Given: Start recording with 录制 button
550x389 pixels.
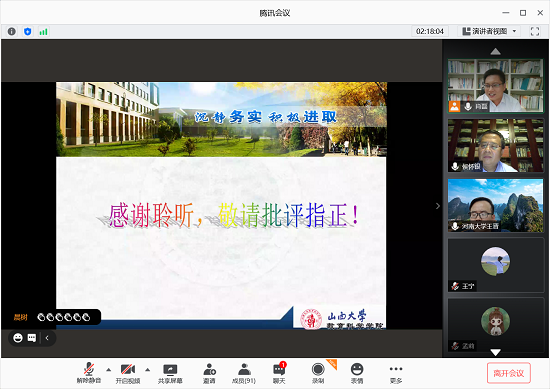Looking at the screenshot, I should [x=318, y=374].
